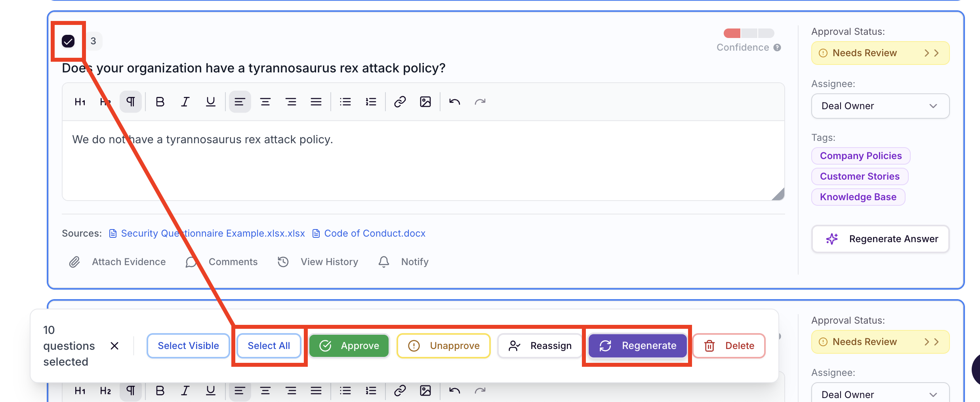This screenshot has height=402, width=980.
Task: Justify text in the lower card's editor toolbar
Action: (316, 391)
